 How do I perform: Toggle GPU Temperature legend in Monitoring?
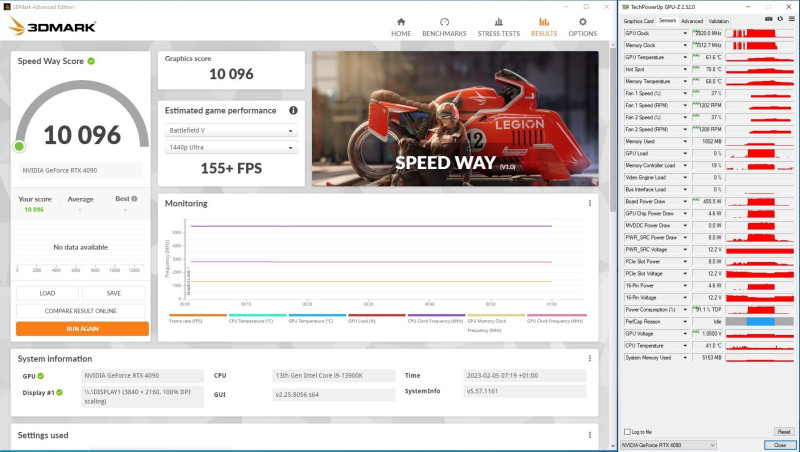[317, 318]
